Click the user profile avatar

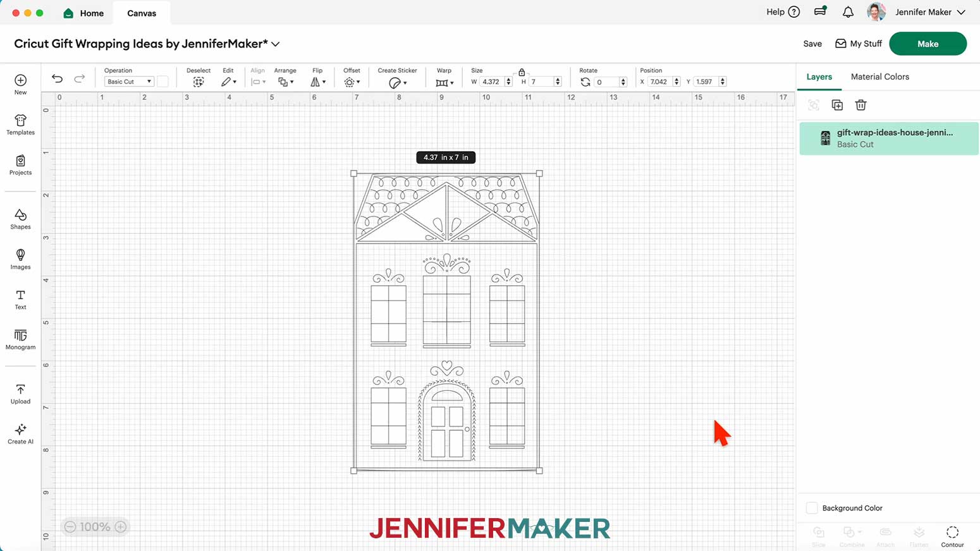coord(876,12)
